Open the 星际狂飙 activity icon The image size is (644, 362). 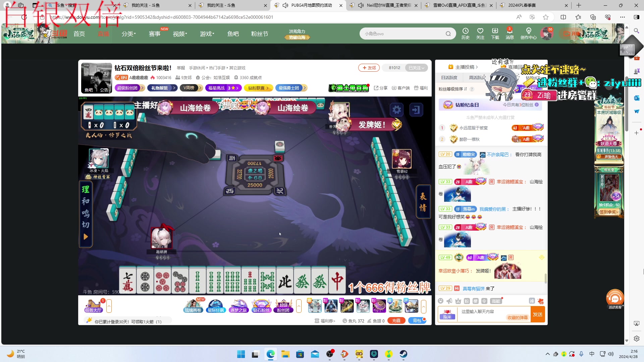point(216,306)
